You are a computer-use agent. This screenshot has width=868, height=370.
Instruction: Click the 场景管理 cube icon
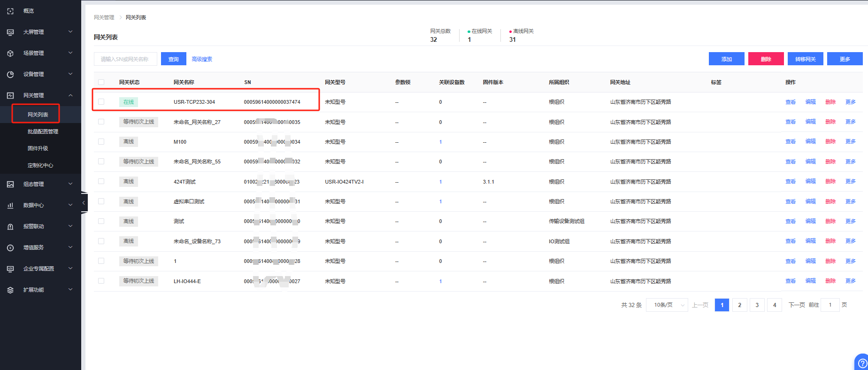point(10,53)
